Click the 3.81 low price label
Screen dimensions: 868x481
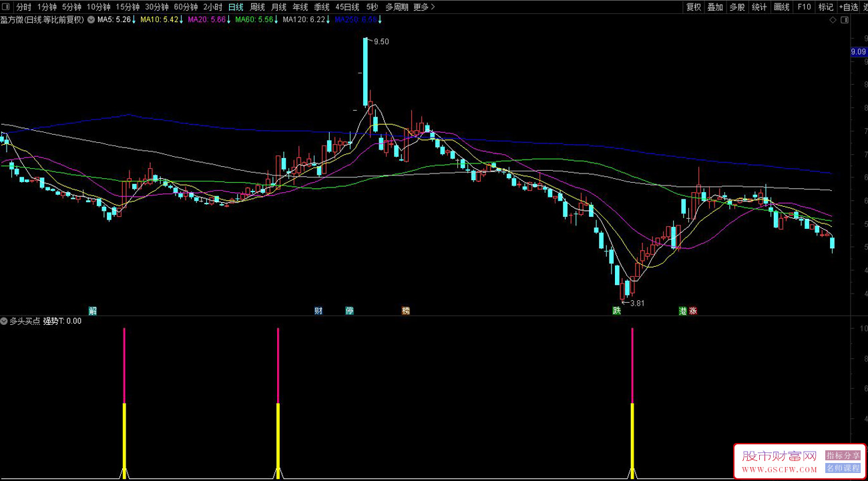click(x=636, y=304)
